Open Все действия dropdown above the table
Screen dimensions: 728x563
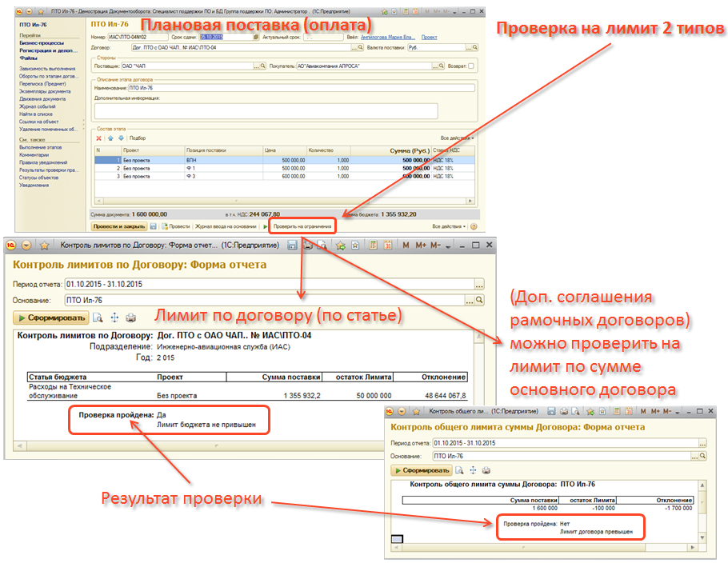pos(457,138)
